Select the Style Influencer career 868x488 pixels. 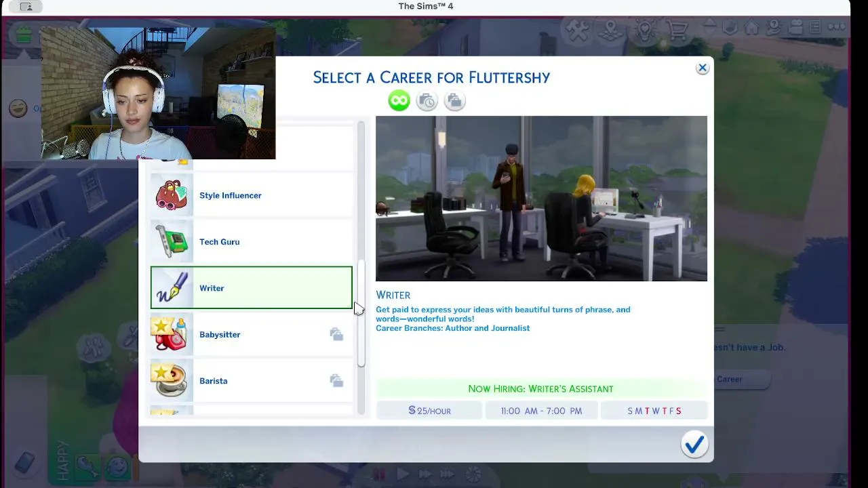252,195
